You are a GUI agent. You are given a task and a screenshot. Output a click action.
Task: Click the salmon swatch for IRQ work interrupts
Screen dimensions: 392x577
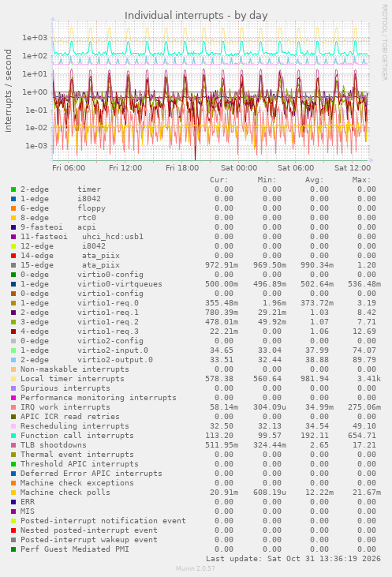(x=13, y=407)
